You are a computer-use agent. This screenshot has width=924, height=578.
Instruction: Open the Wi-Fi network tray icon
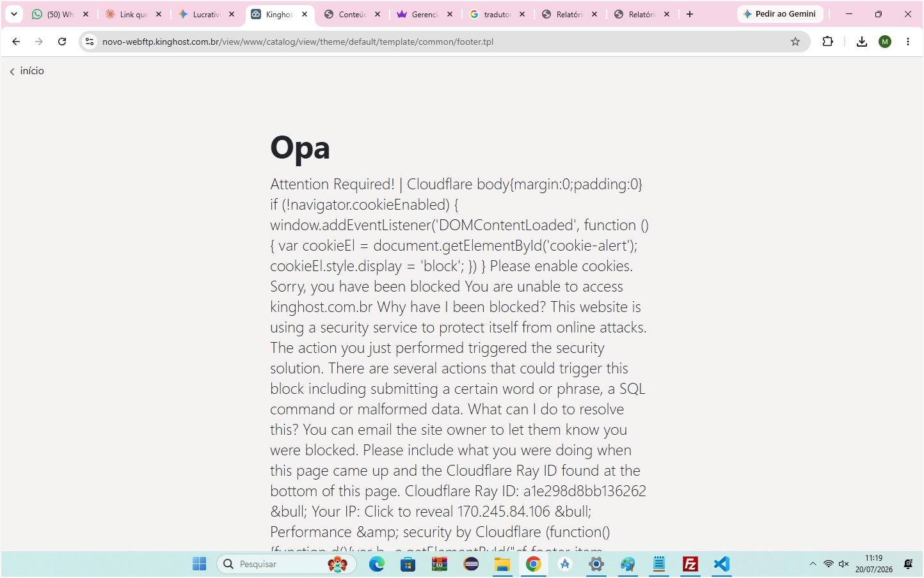tap(829, 564)
